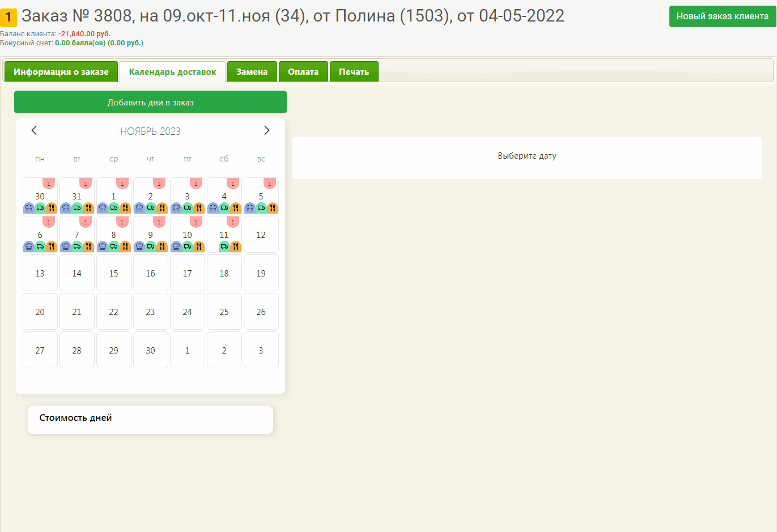
Task: Click the fork and knife icon on day 8
Action: [x=125, y=246]
